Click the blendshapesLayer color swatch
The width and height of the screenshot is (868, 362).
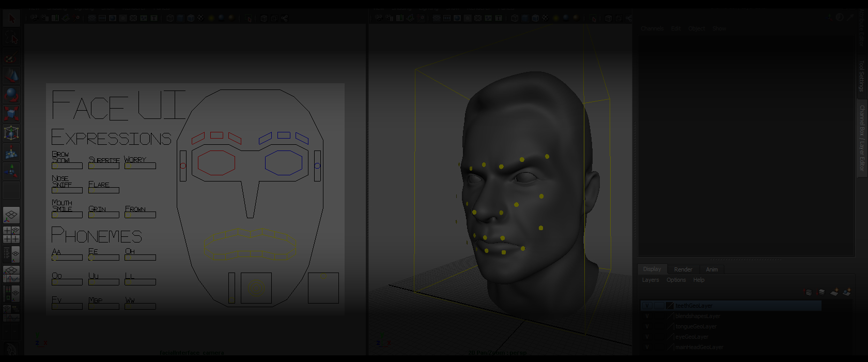click(670, 316)
